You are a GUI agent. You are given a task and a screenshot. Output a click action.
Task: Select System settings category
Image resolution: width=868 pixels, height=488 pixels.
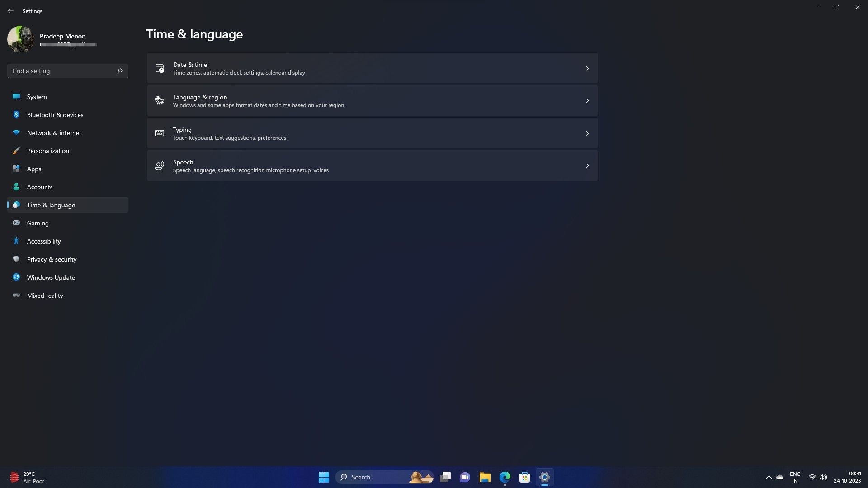36,96
